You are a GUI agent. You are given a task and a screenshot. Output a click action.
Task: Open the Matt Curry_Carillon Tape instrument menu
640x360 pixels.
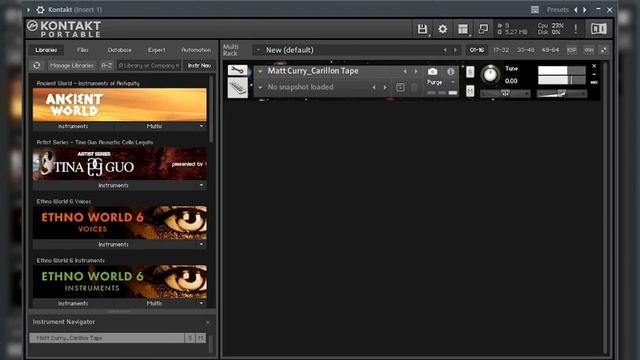pos(260,71)
